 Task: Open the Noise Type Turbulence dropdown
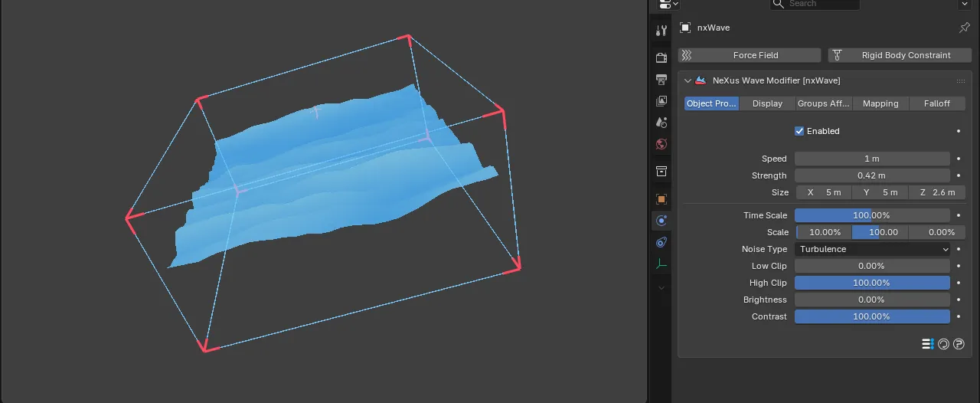click(x=872, y=249)
